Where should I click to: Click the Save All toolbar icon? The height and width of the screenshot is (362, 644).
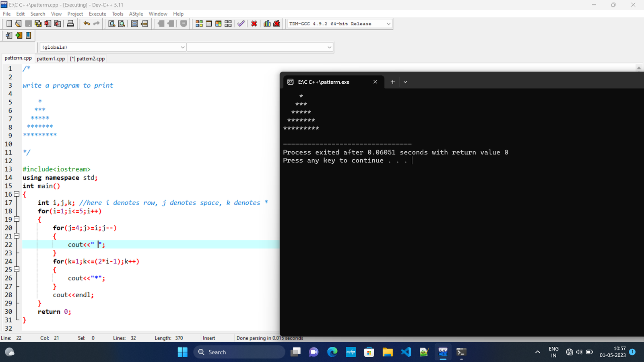coord(38,24)
